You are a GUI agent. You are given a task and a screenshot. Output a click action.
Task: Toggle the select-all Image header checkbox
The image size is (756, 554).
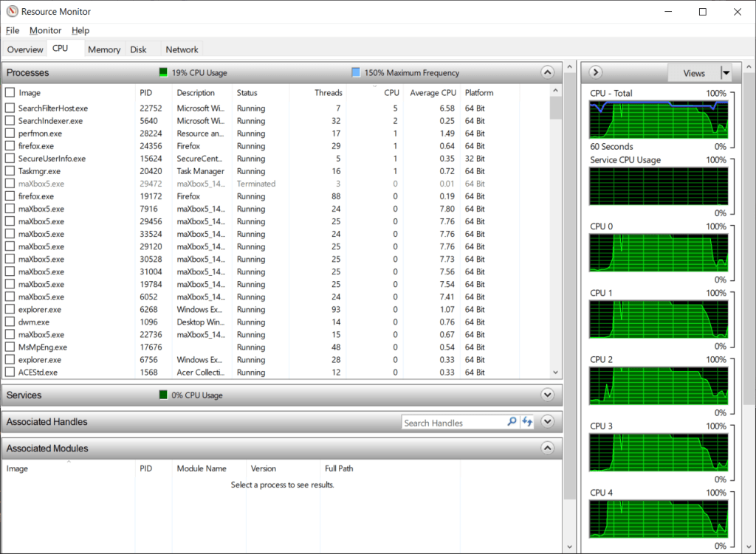(x=10, y=93)
